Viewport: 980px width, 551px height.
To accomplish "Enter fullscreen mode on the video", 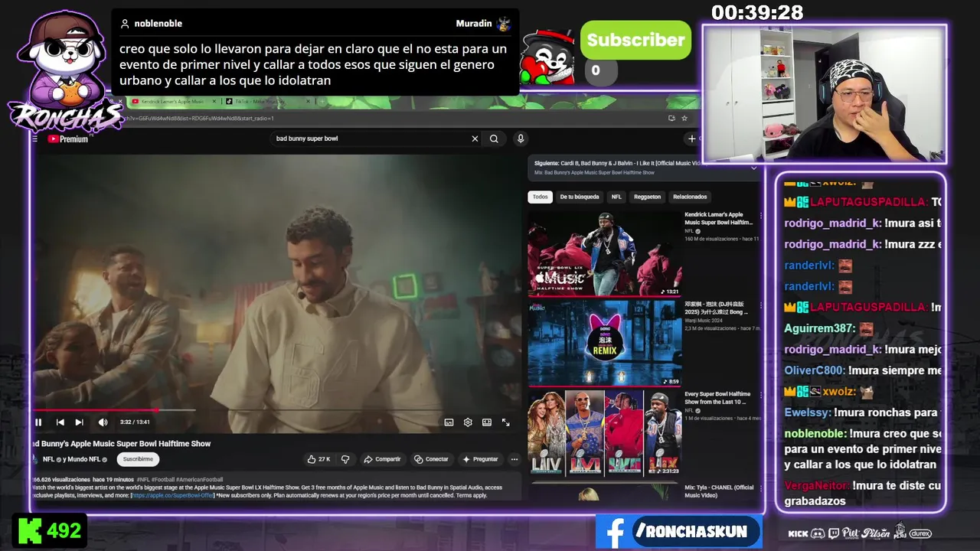I will point(505,422).
